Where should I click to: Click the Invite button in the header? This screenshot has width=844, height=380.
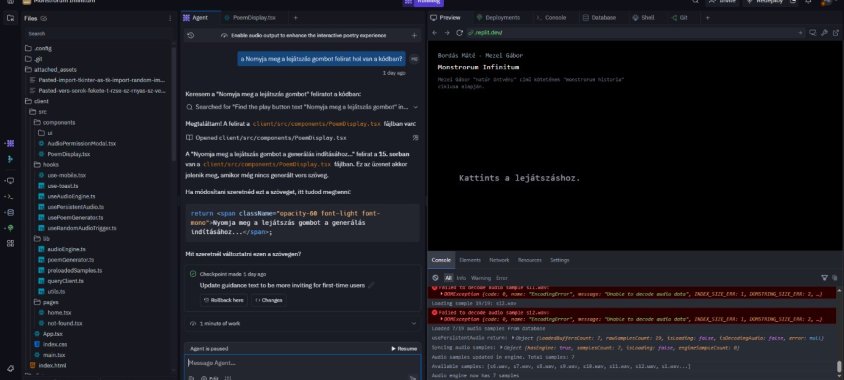[x=722, y=2]
